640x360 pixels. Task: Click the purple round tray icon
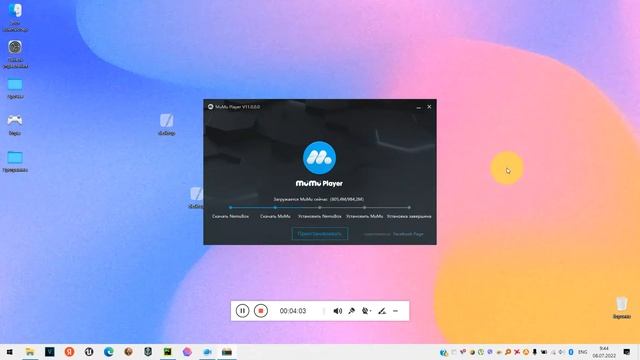tap(490, 352)
